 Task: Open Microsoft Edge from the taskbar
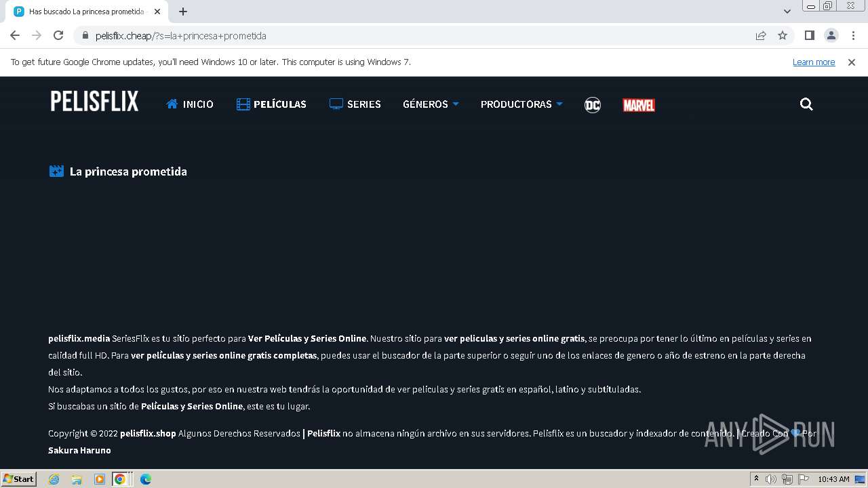[146, 479]
